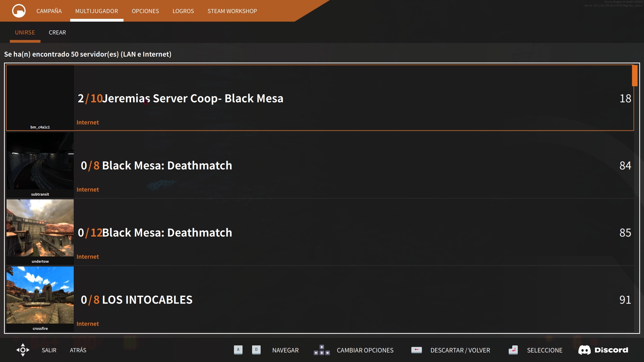
Task: Select the LOS INTOCABLES server
Action: pyautogui.click(x=320, y=299)
